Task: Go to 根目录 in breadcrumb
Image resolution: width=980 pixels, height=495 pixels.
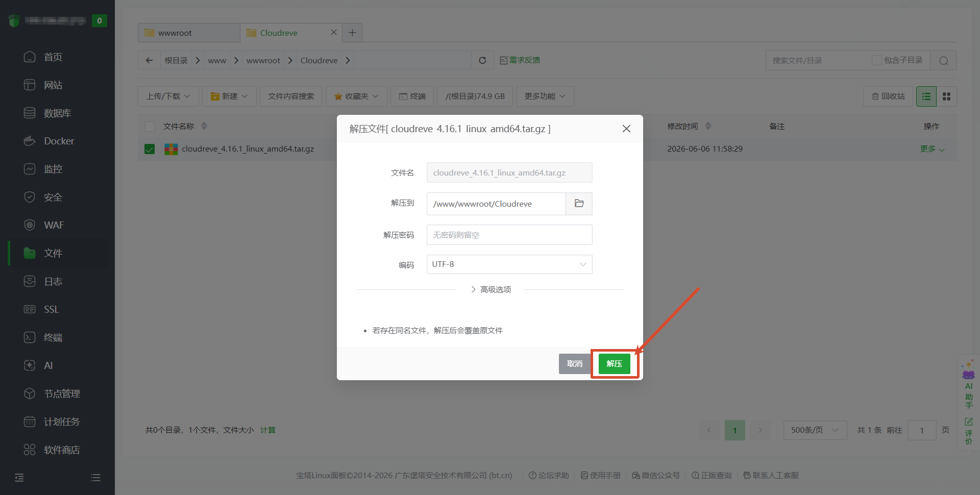Action: point(176,60)
